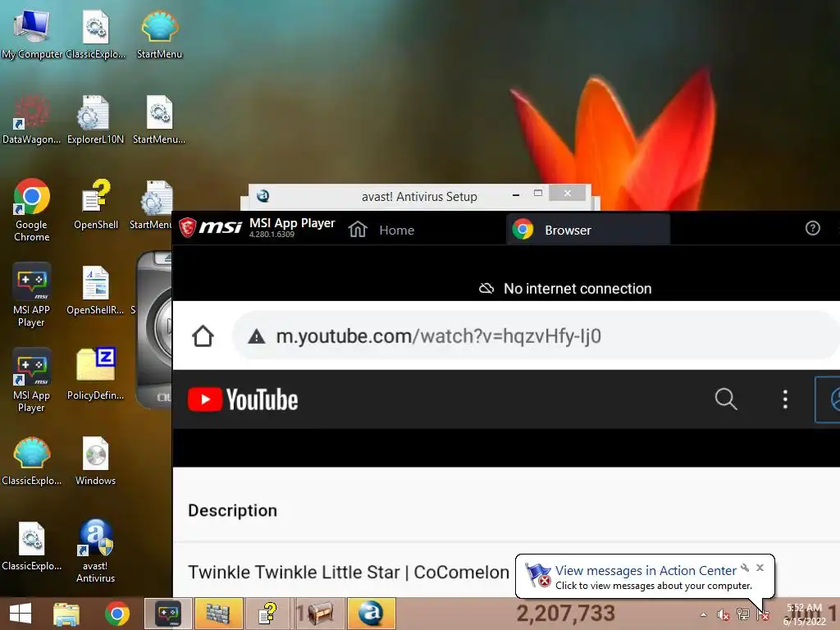Open the ExplorerL10N file icon

pos(95,119)
